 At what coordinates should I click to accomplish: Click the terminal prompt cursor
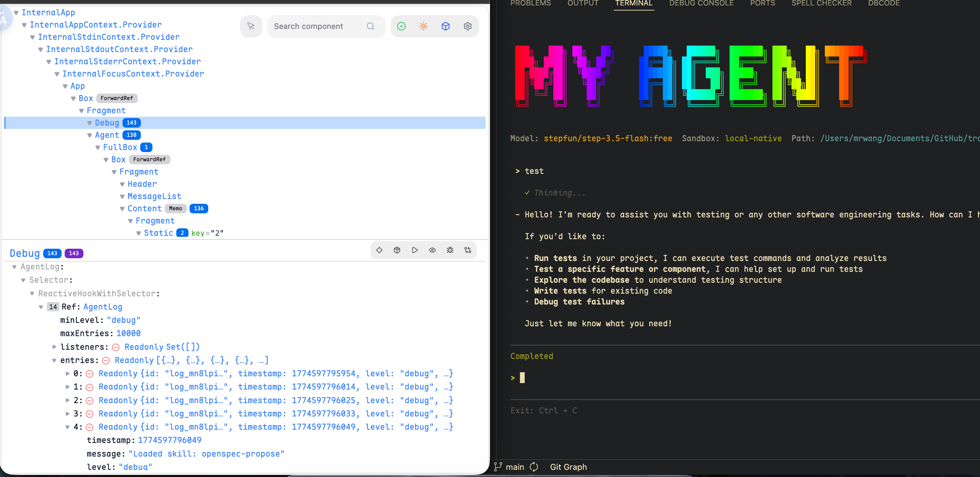coord(522,377)
